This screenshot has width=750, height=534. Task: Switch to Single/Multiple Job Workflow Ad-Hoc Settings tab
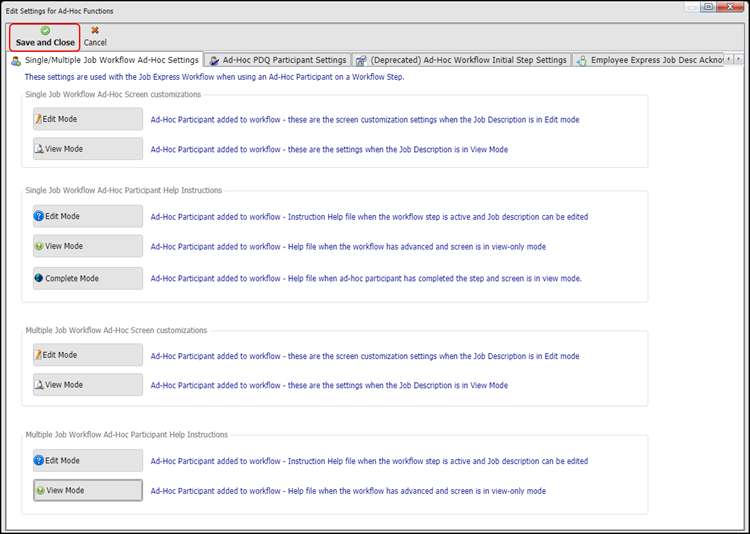(106, 60)
